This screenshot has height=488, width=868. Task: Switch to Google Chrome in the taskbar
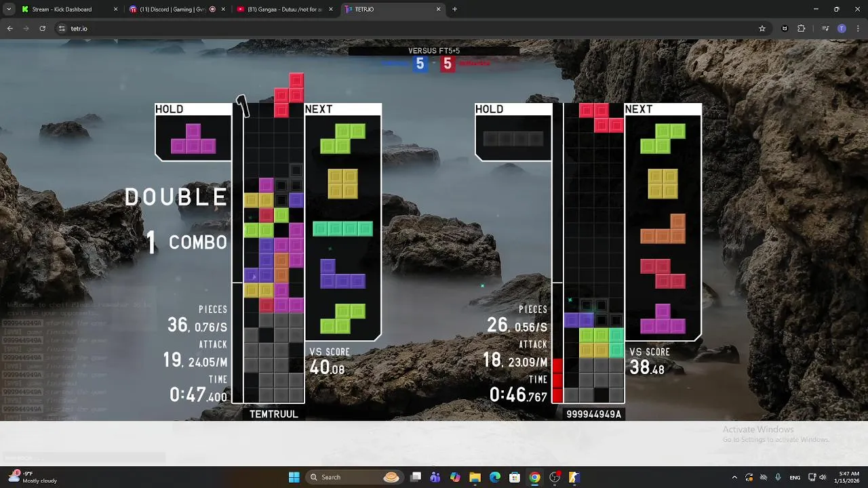534,477
